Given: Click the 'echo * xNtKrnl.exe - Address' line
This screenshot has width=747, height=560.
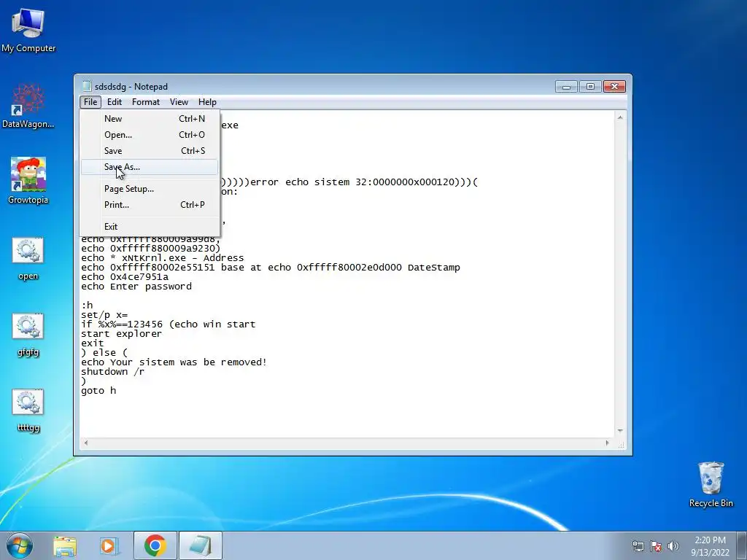Looking at the screenshot, I should pos(163,258).
